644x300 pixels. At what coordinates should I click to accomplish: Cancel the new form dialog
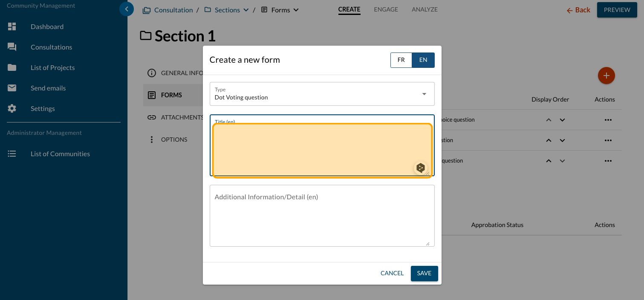[392, 274]
